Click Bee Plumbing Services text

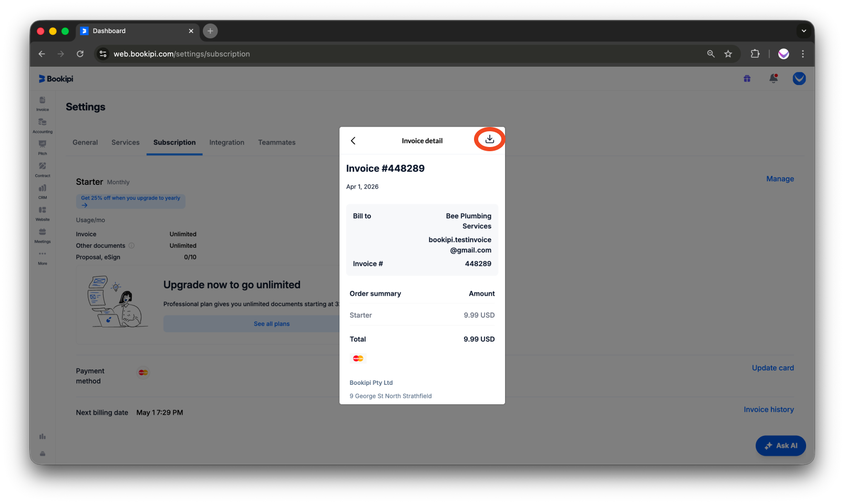469,221
